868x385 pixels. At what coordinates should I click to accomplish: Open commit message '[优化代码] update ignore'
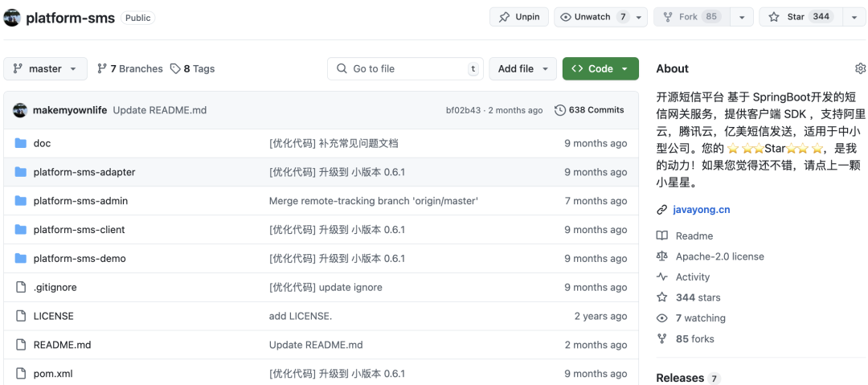(x=325, y=288)
